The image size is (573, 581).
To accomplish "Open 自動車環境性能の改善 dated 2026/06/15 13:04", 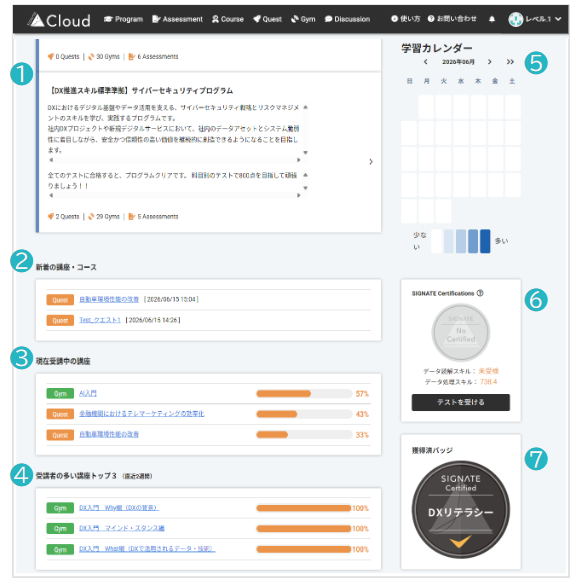I will (109, 299).
